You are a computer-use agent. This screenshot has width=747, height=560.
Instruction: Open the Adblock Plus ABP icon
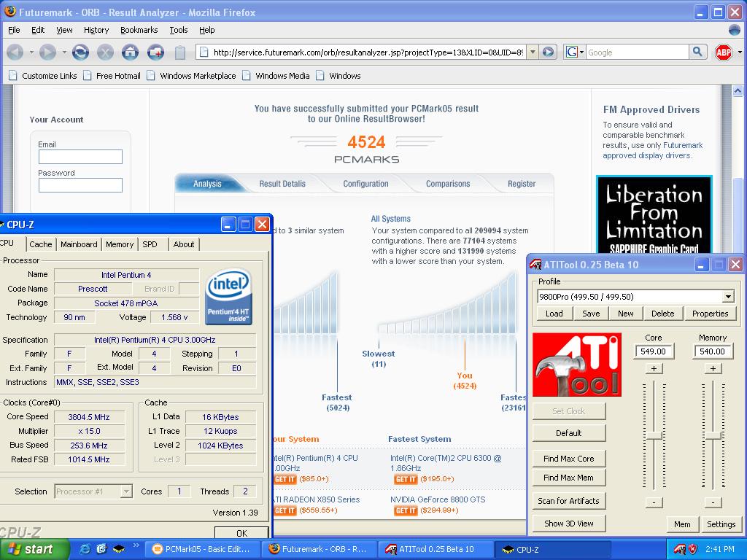pyautogui.click(x=723, y=52)
